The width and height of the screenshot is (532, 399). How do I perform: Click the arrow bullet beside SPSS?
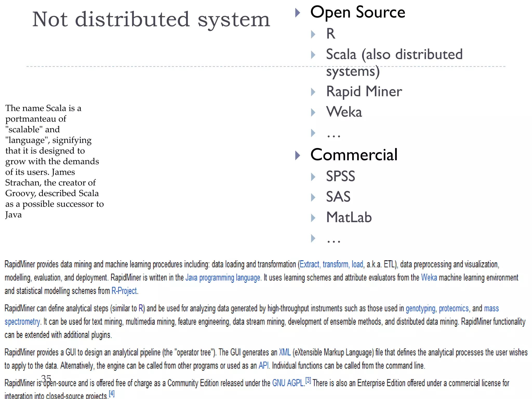pos(313,177)
